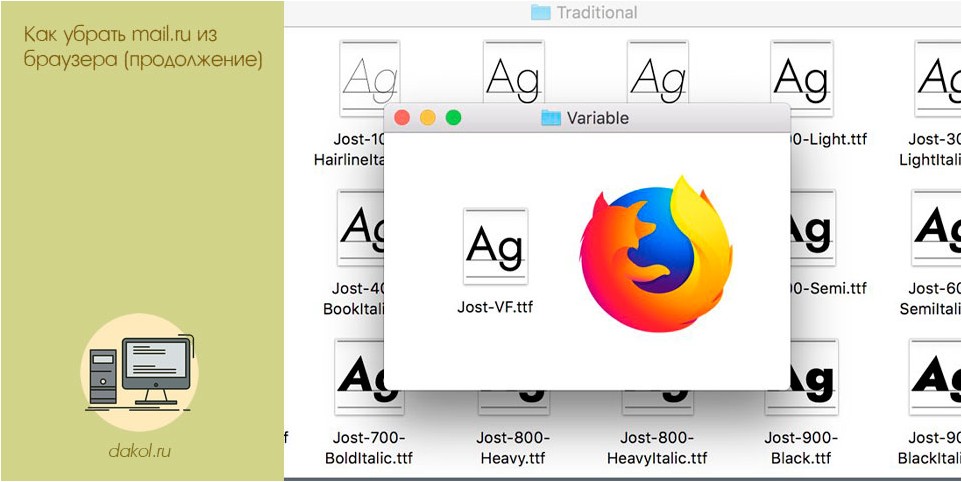The height and width of the screenshot is (482, 962).
Task: Click the Jost-800-HeavyItalic.ttf file name
Action: pyautogui.click(x=657, y=448)
